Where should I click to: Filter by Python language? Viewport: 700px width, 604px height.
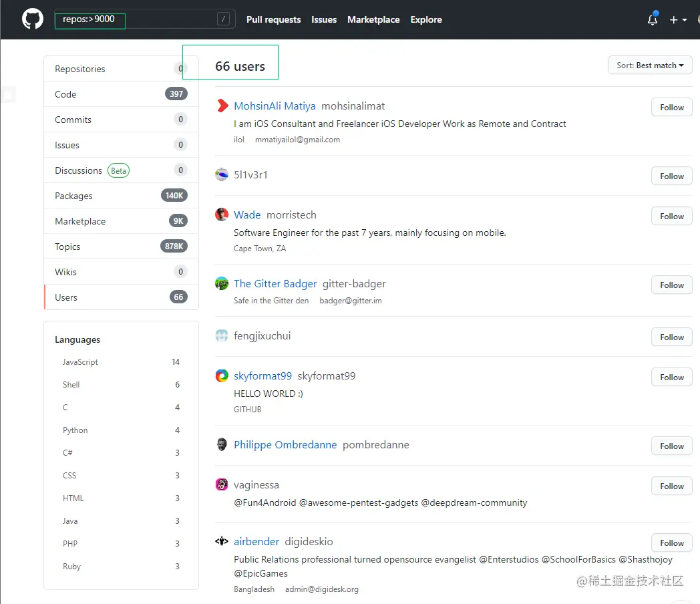121,430
